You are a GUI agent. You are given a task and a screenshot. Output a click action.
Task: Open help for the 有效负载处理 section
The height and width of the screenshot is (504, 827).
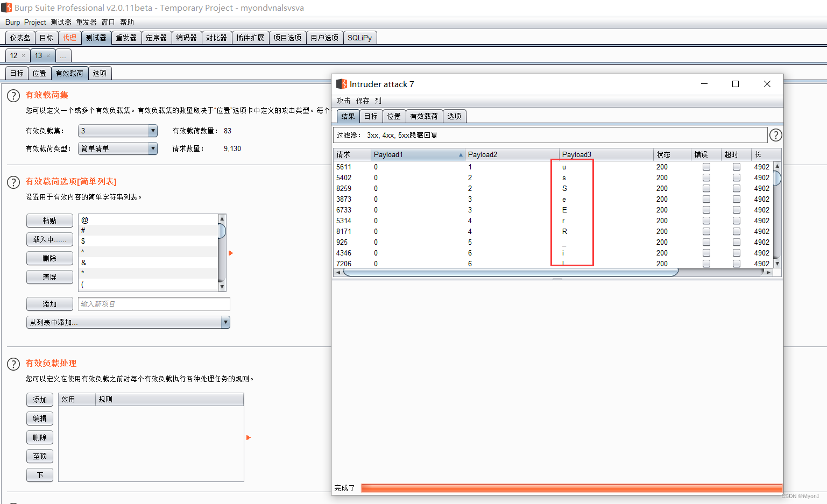[x=13, y=364]
